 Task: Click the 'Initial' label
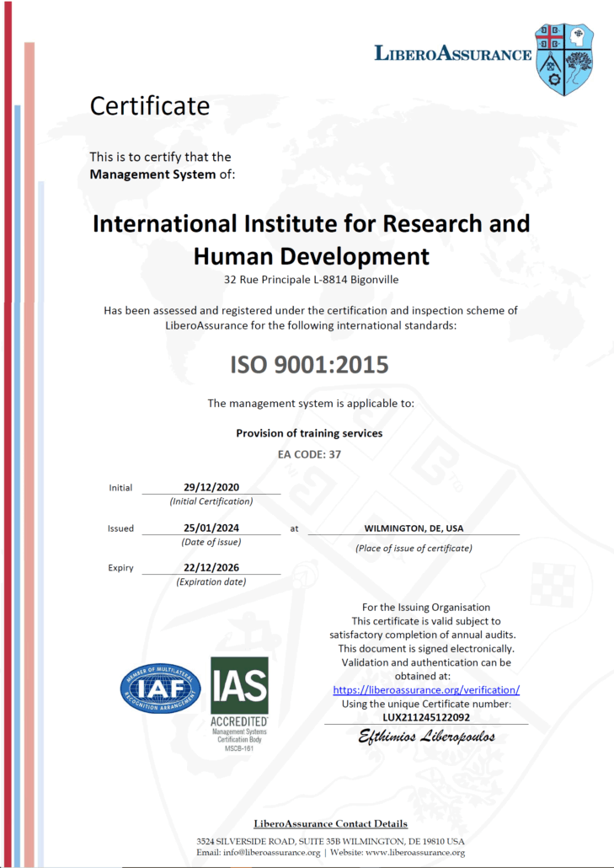(120, 488)
